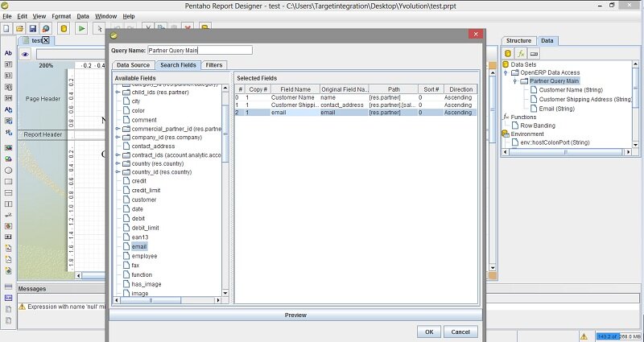Viewport: 644px width, 342px height.
Task: Click the warning icon in the Messages panel
Action: click(23, 307)
